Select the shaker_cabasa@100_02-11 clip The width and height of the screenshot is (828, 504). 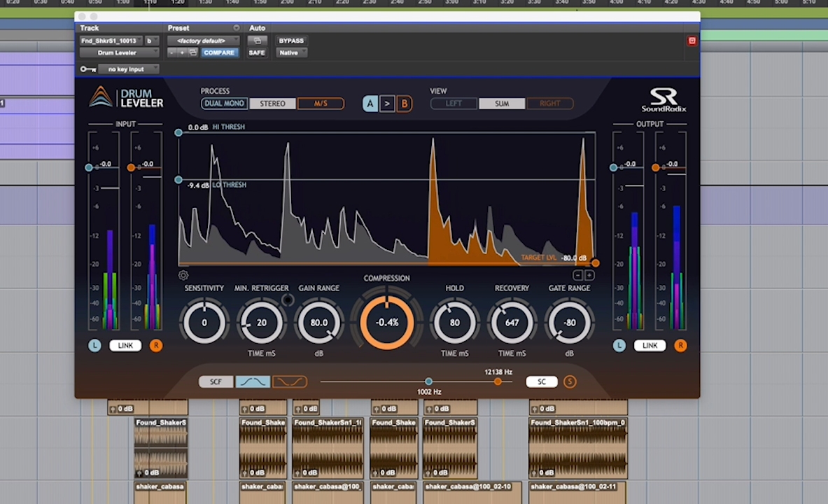(577, 493)
